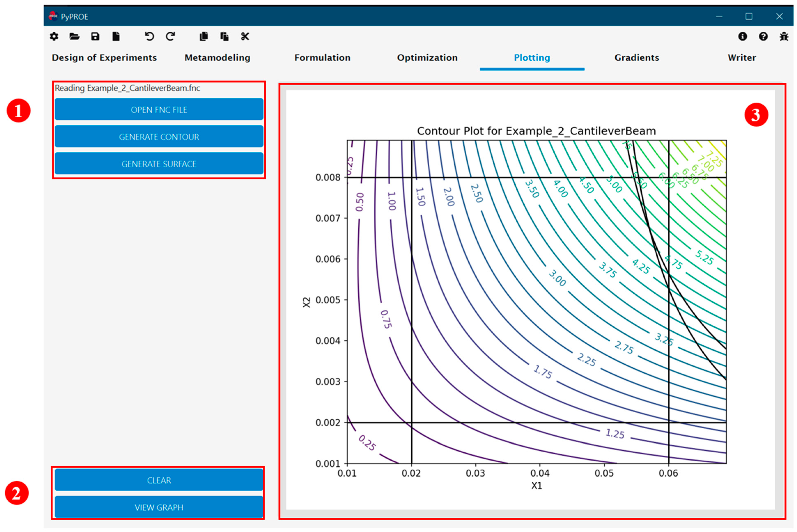
Task: Open settings gear icon in toolbar
Action: tap(54, 36)
